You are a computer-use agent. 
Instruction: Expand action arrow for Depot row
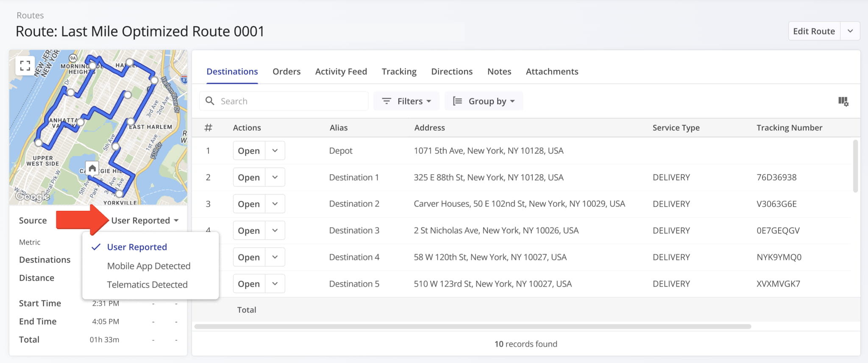(275, 151)
